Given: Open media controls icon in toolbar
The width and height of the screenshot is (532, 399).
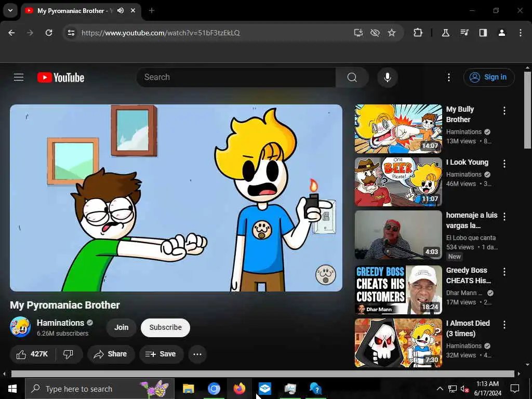Looking at the screenshot, I should (464, 33).
